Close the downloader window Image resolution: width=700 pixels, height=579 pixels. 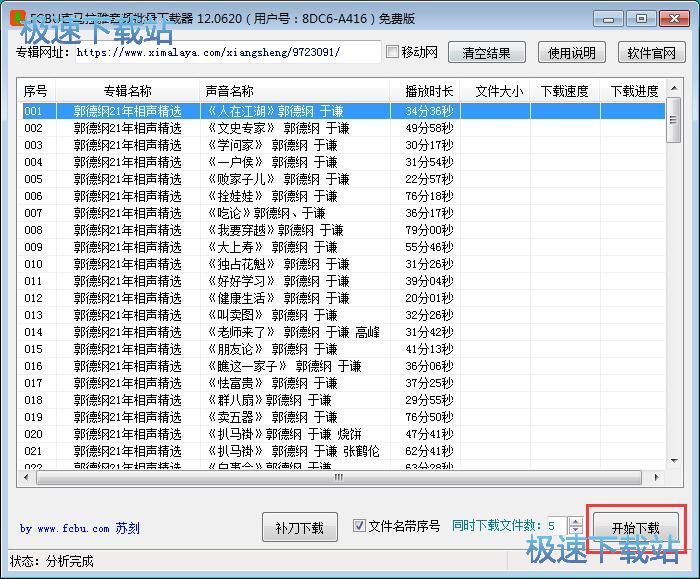pyautogui.click(x=674, y=19)
